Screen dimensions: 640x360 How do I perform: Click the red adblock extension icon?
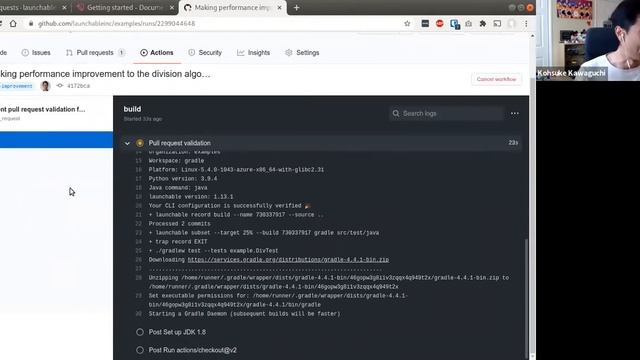440,24
